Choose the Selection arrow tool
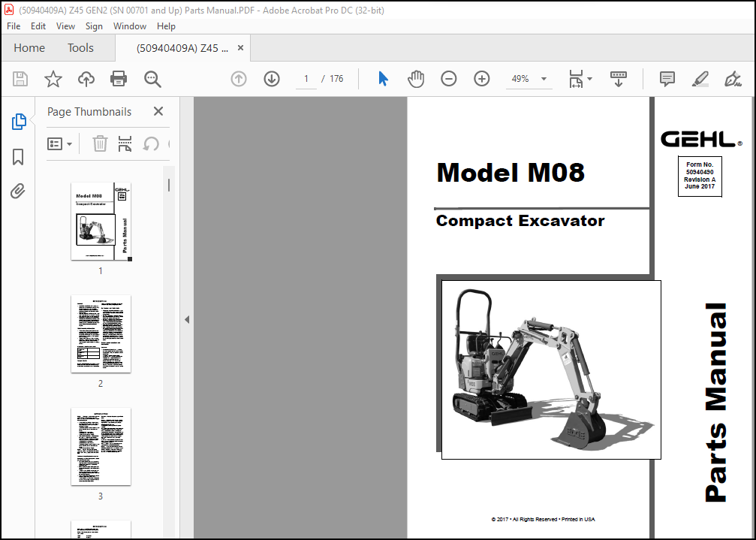This screenshot has width=756, height=540. (384, 79)
